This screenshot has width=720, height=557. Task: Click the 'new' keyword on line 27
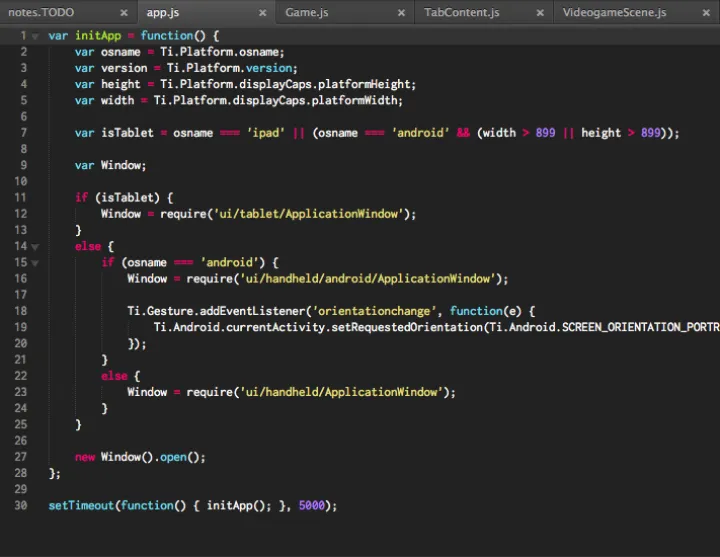click(85, 457)
